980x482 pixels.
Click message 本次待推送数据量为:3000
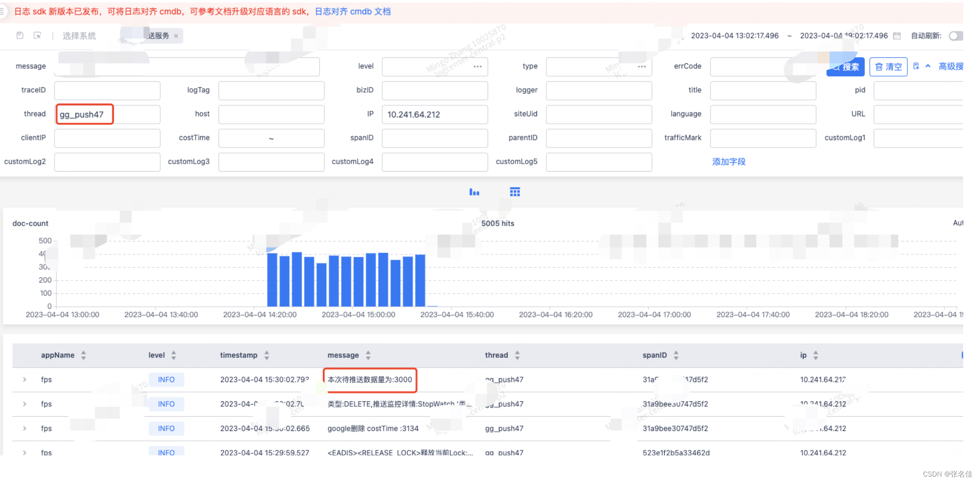point(370,380)
